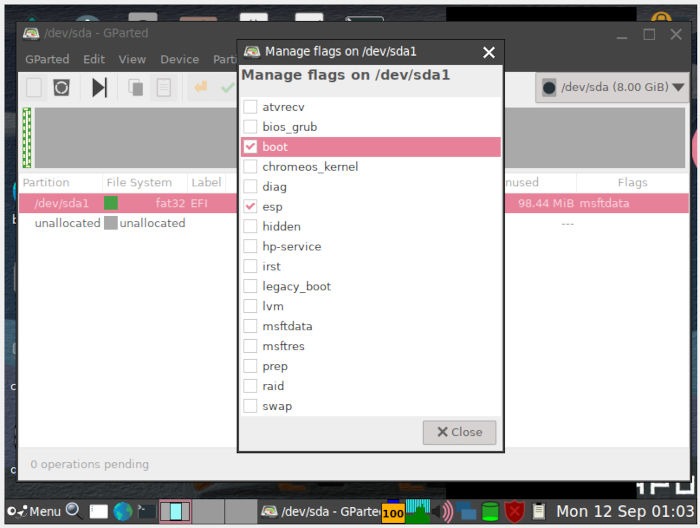700x528 pixels.
Task: Open the Device menu
Action: coord(179,59)
